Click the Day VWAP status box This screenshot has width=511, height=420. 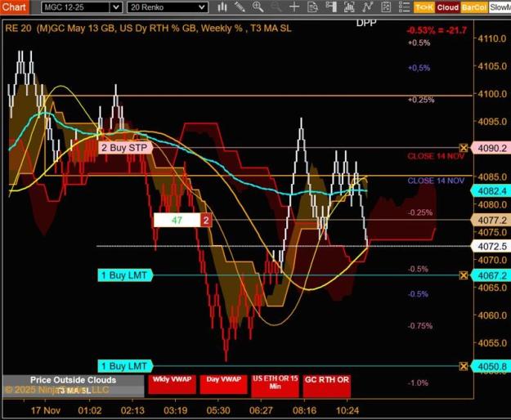click(x=223, y=385)
